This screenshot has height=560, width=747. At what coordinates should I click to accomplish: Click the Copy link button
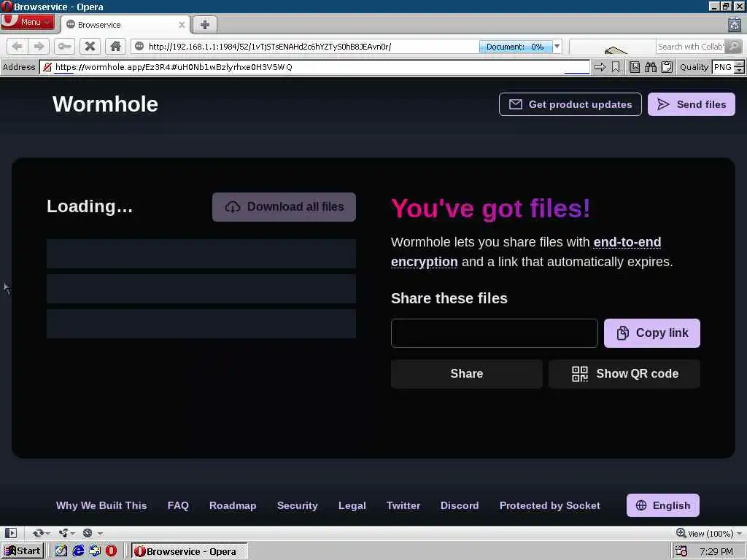point(651,332)
